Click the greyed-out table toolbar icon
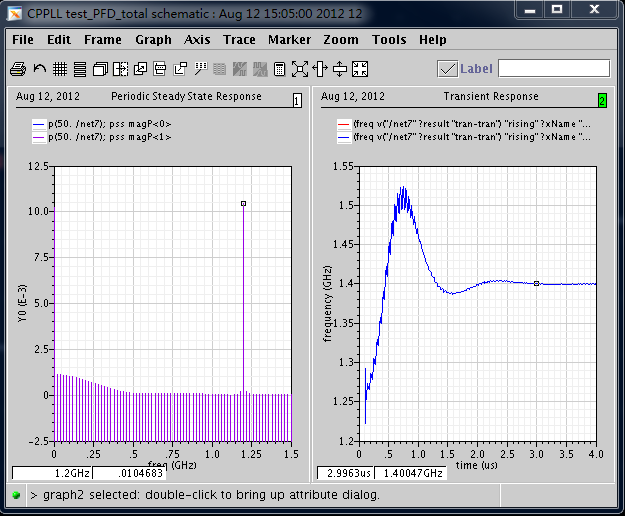The height and width of the screenshot is (516, 625). click(x=220, y=69)
